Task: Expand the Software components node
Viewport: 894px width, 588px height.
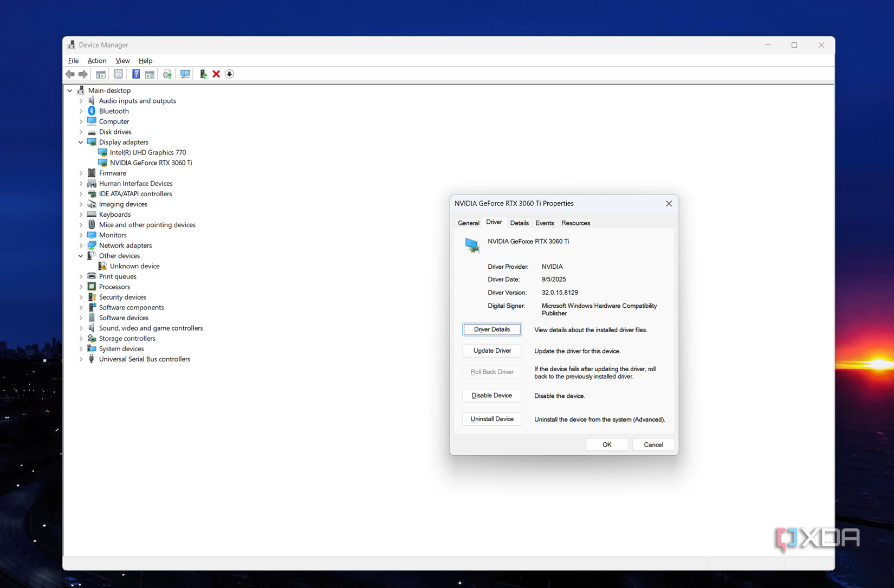Action: [81, 307]
